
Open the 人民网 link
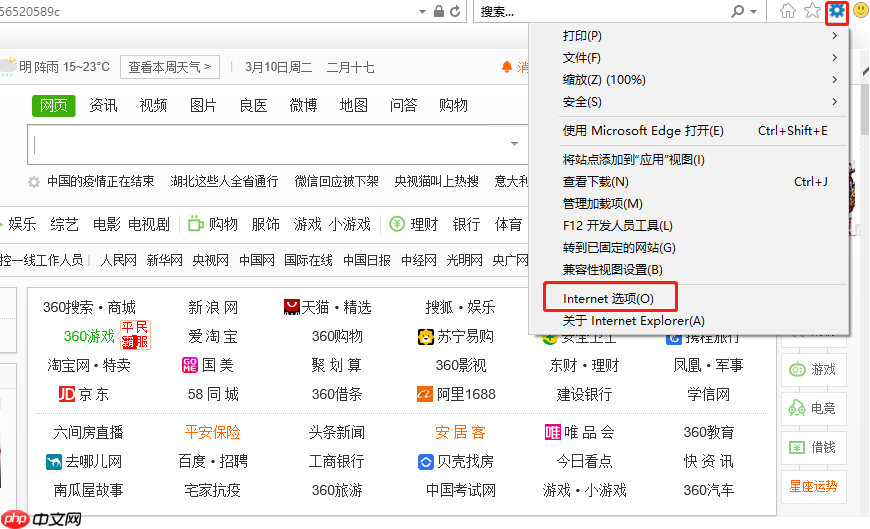[118, 260]
